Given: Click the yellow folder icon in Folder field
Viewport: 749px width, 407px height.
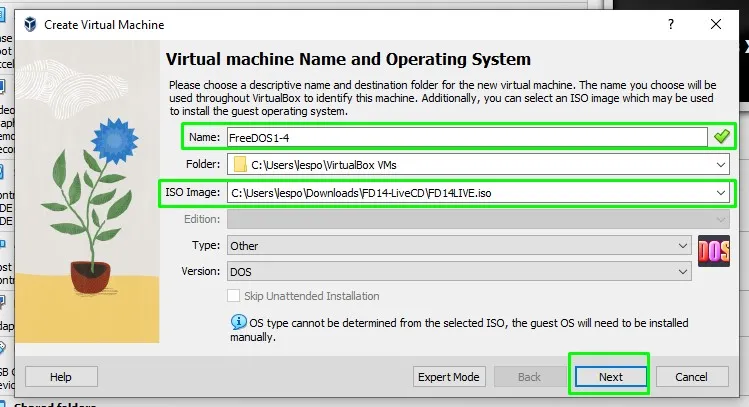Looking at the screenshot, I should point(240,165).
